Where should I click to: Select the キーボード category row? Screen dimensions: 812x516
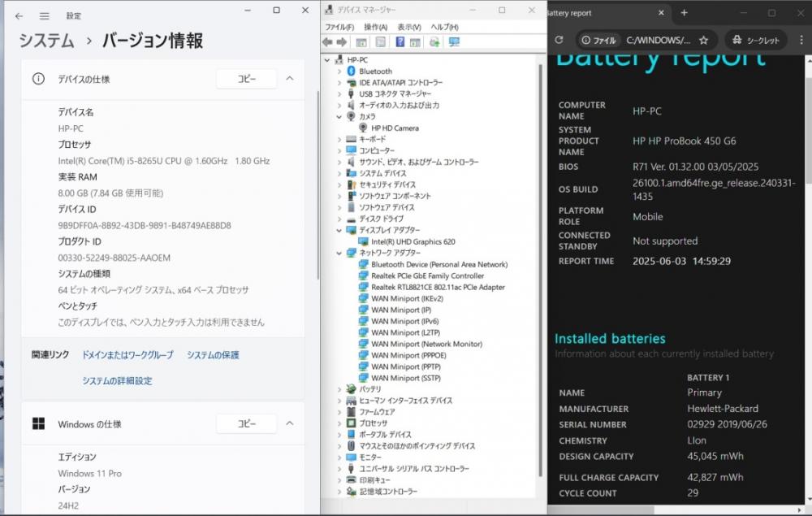click(x=366, y=140)
